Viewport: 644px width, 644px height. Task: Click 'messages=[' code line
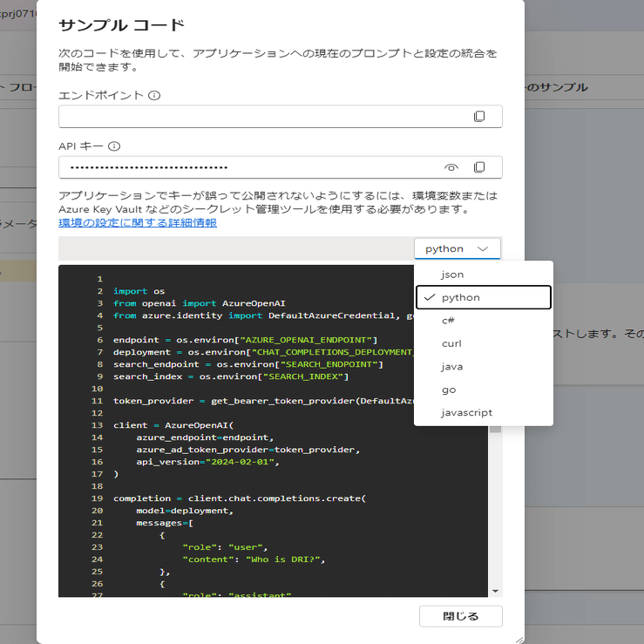click(165, 523)
